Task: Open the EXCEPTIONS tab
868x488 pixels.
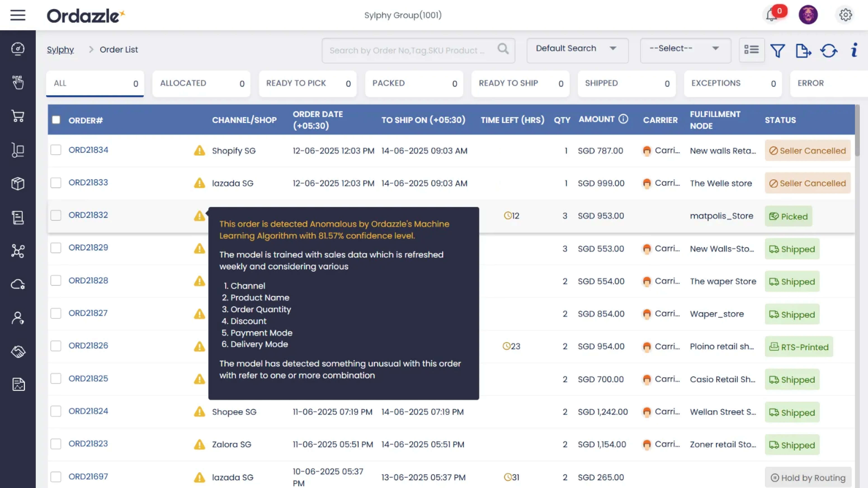Action: 733,84
